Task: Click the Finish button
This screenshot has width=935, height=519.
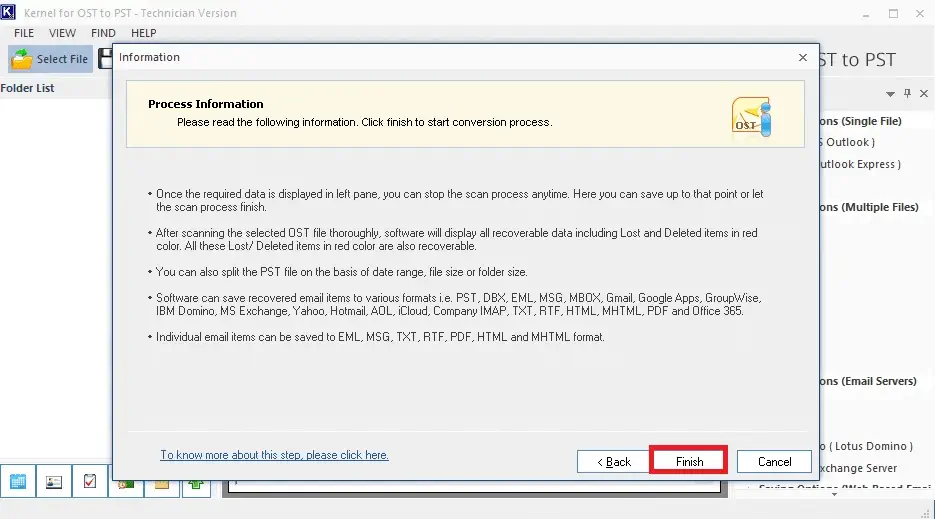Action: pos(689,461)
